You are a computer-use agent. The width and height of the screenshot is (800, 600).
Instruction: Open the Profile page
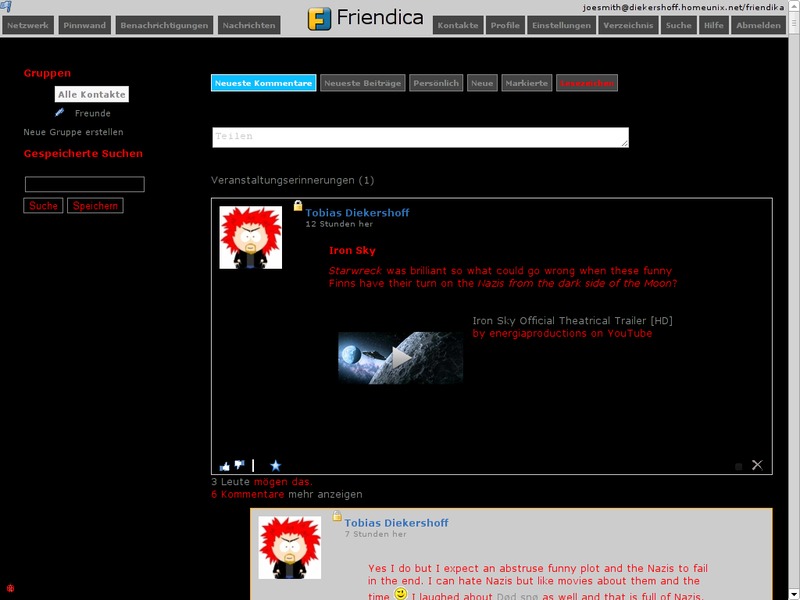pos(505,25)
